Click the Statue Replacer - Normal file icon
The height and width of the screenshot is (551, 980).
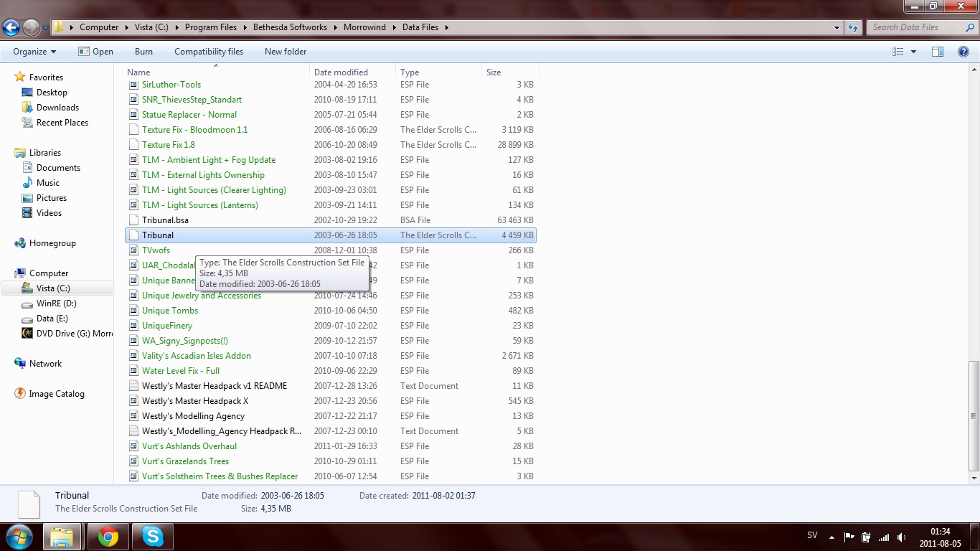[x=133, y=115]
